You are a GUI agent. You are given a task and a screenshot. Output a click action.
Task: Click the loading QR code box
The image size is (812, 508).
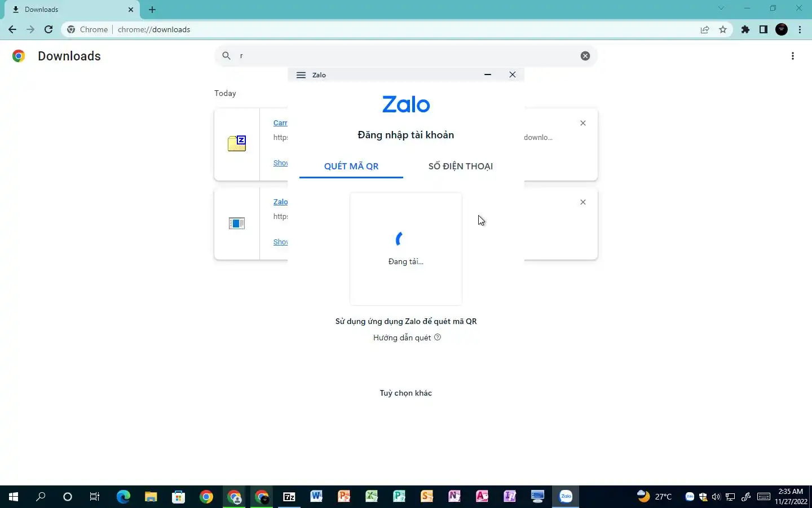point(406,249)
